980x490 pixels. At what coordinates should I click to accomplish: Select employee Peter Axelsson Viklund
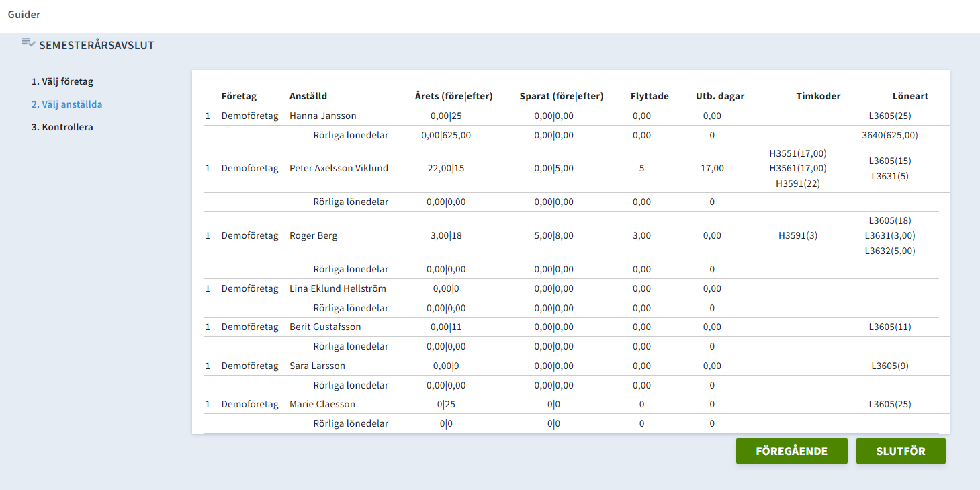pyautogui.click(x=339, y=168)
